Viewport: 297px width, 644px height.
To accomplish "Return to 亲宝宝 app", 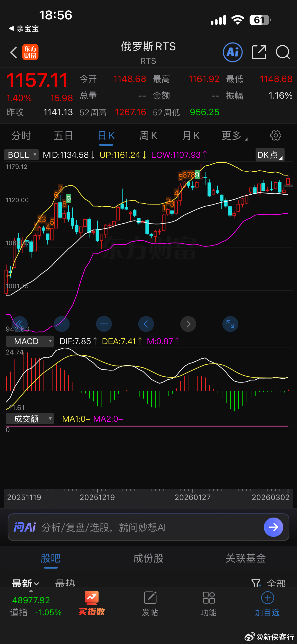I will point(24,29).
